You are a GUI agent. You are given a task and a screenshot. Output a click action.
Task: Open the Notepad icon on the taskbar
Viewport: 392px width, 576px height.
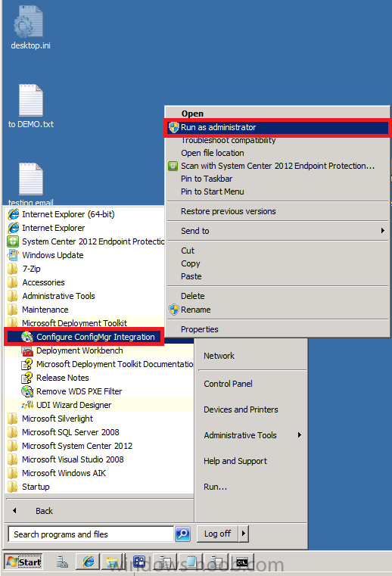(190, 562)
